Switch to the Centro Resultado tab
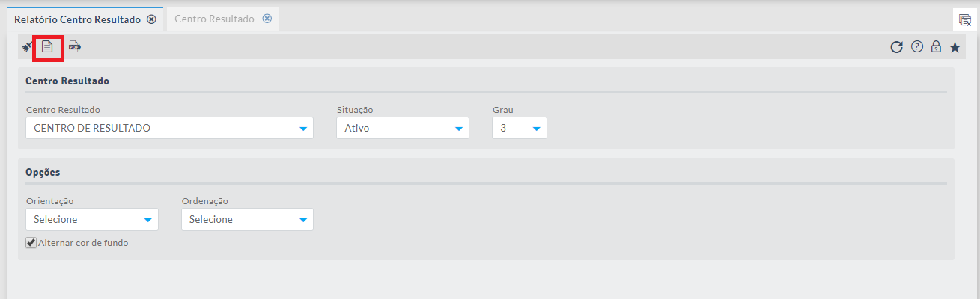 pos(214,19)
